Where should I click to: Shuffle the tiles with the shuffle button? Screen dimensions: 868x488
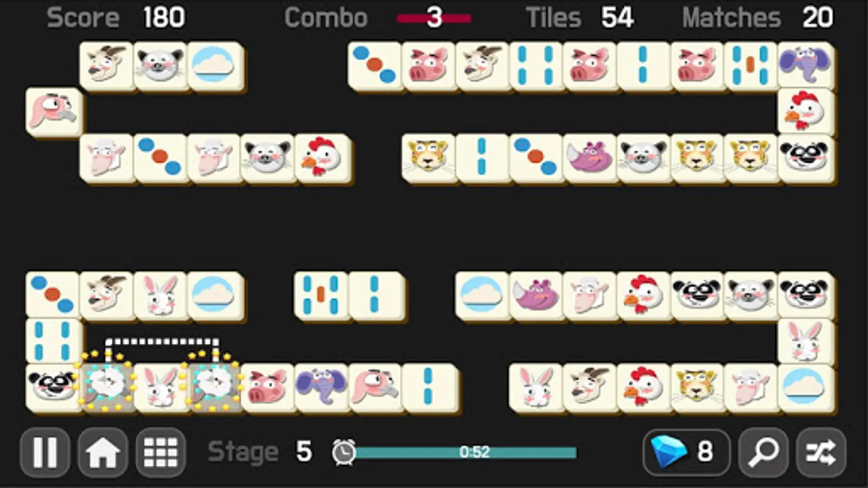pos(821,452)
